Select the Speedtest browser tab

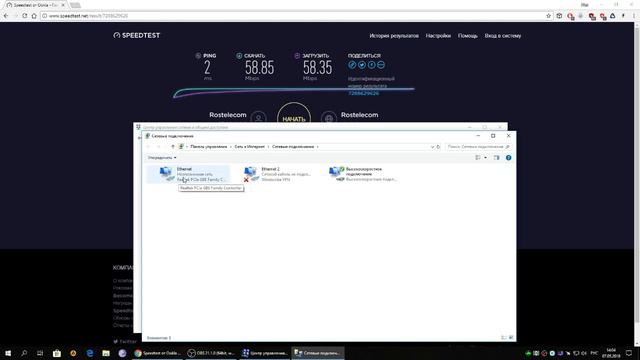[36, 5]
